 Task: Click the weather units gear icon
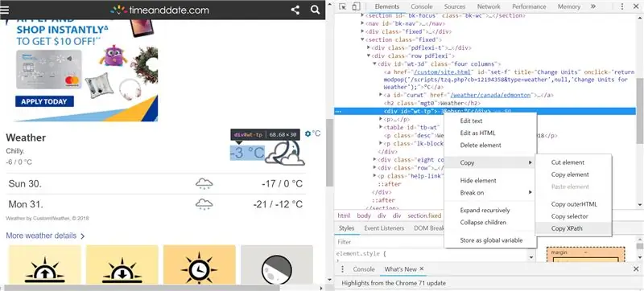pos(308,133)
